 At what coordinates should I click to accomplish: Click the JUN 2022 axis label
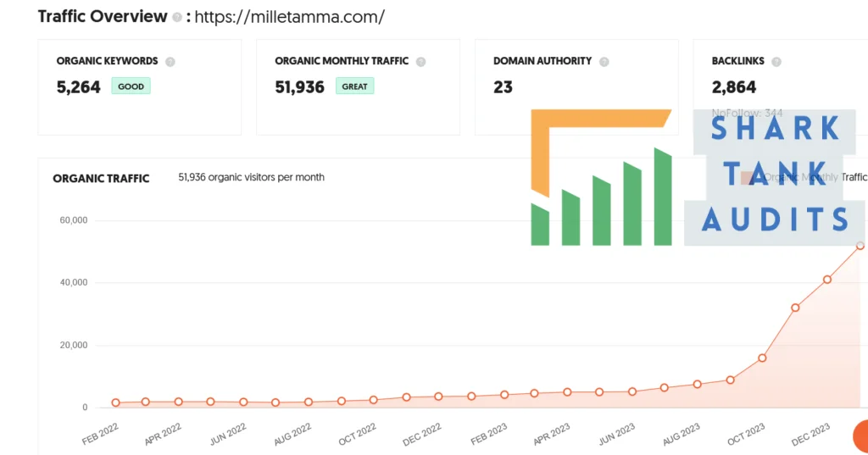tap(228, 434)
